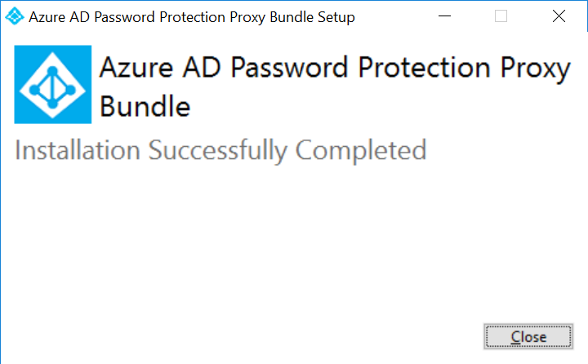Click "AD" in the large heading
Image resolution: width=588 pixels, height=364 pixels.
pos(202,68)
